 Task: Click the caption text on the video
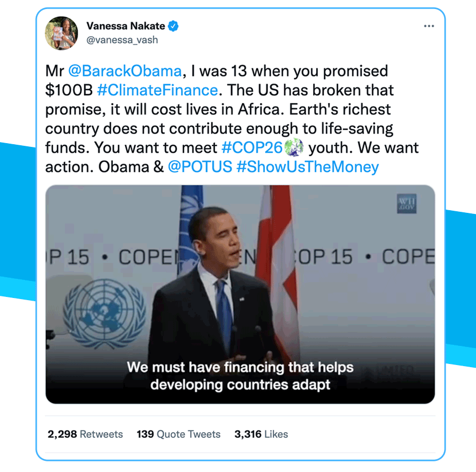(240, 376)
